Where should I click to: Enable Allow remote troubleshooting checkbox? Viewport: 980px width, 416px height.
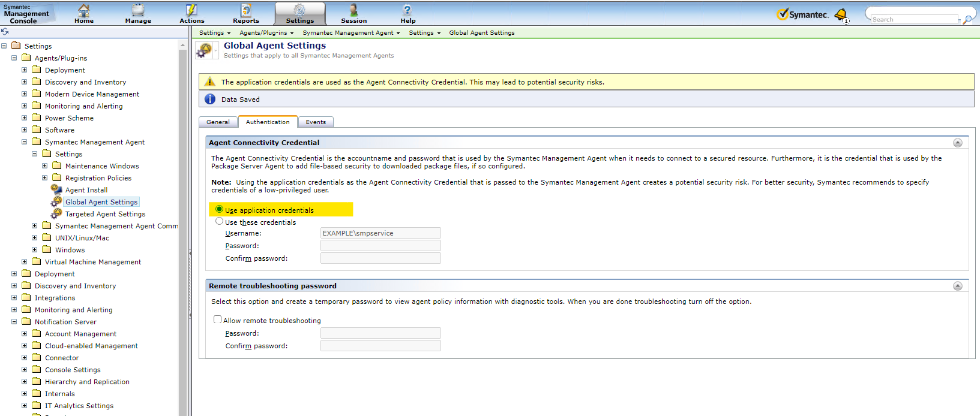pos(218,319)
